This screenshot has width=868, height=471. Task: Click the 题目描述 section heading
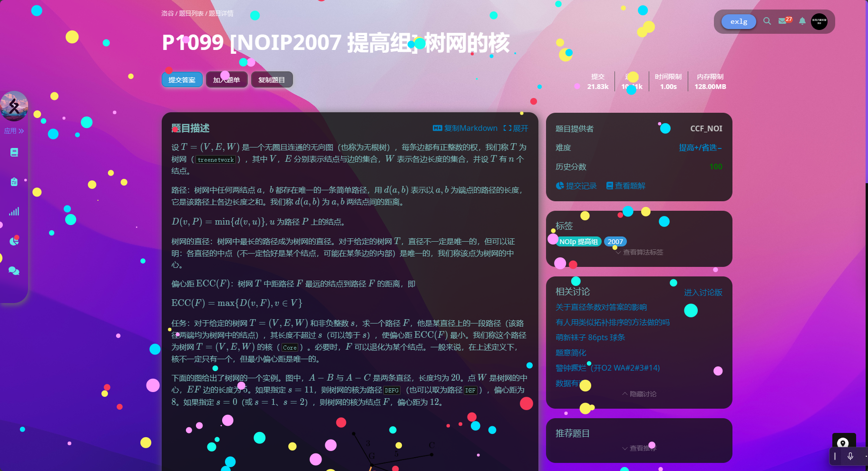click(190, 128)
